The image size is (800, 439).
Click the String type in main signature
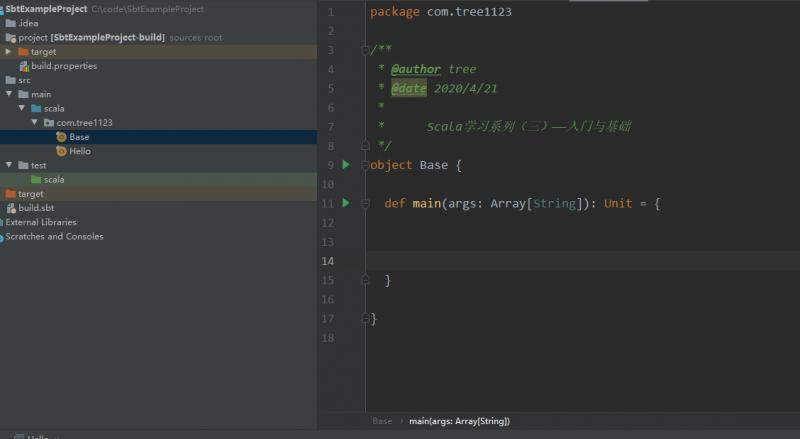pos(554,203)
